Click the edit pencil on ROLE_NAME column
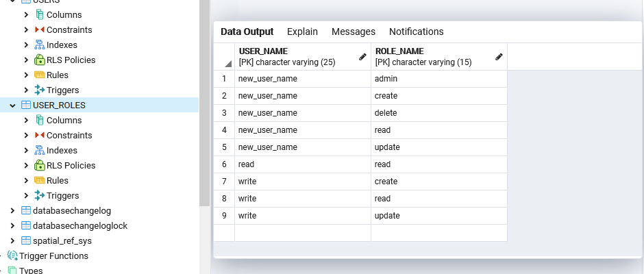 click(499, 57)
